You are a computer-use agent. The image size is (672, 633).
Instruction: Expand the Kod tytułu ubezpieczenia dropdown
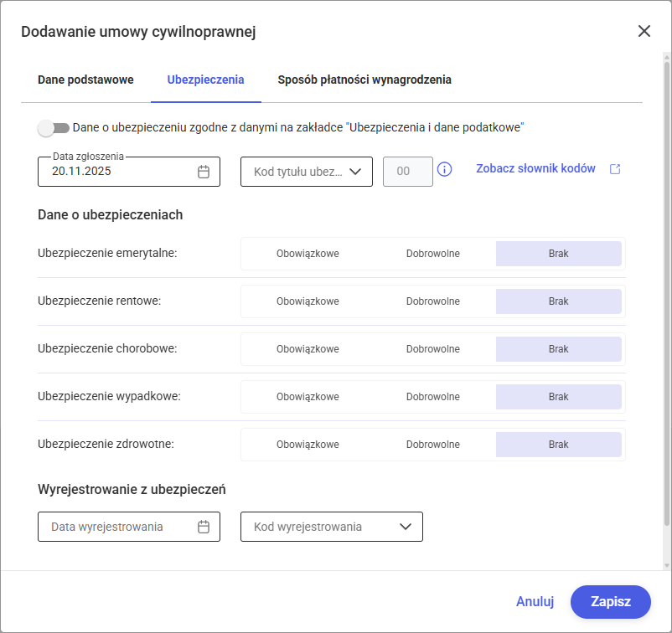(307, 172)
